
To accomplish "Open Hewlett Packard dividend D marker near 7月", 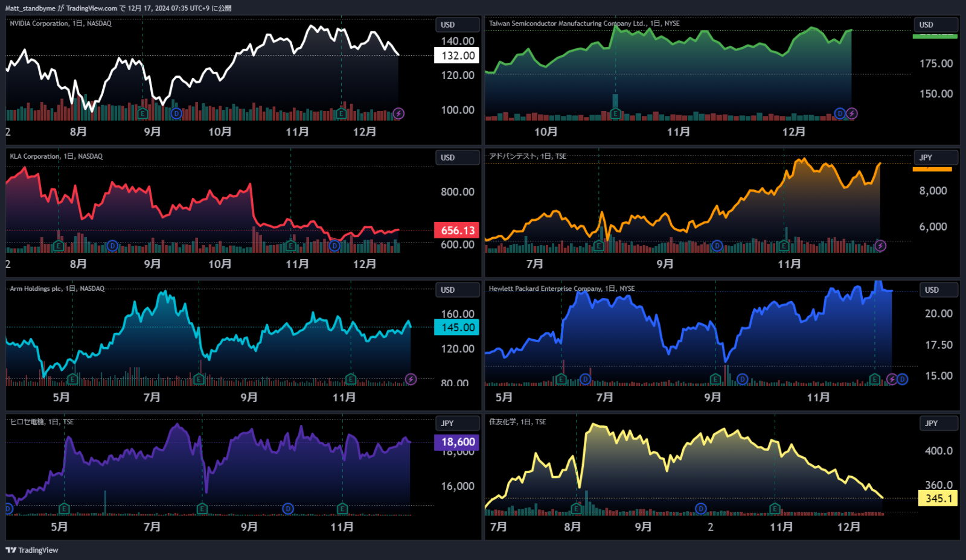I will click(585, 379).
